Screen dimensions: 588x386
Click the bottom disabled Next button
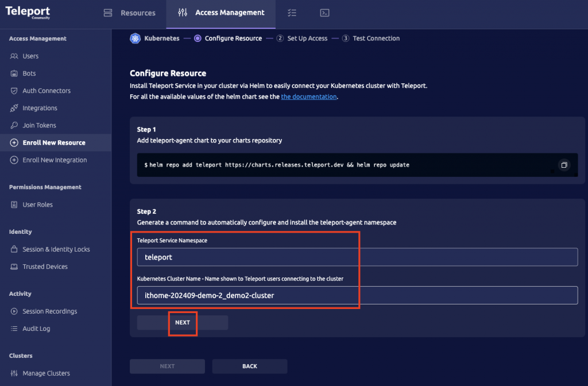coord(167,366)
